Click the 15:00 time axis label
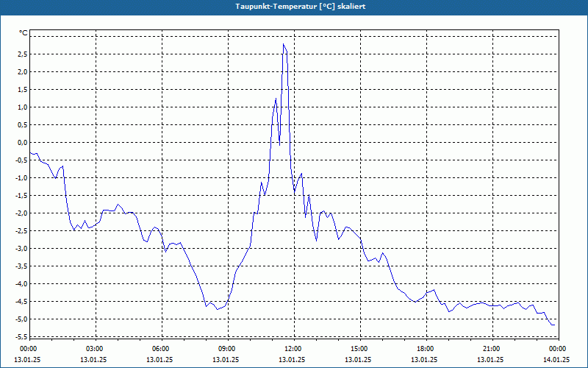Image resolution: width=588 pixels, height=368 pixels. pos(359,349)
